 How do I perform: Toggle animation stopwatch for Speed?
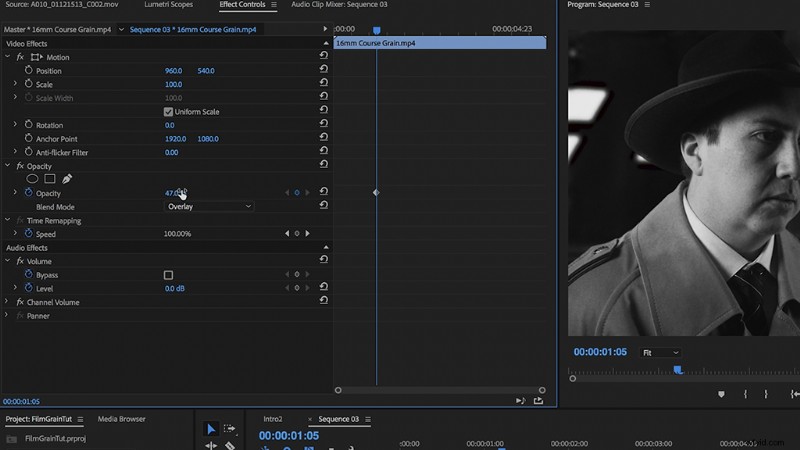click(29, 233)
